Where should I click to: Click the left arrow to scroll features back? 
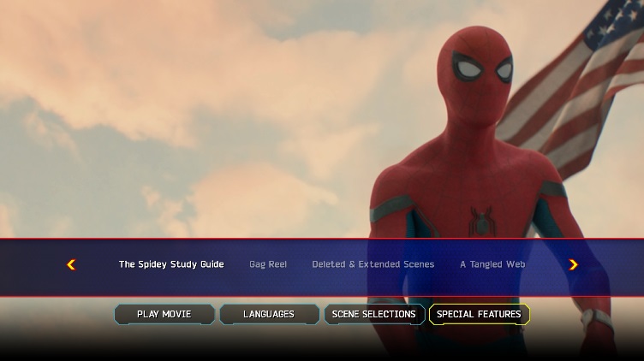click(x=71, y=264)
